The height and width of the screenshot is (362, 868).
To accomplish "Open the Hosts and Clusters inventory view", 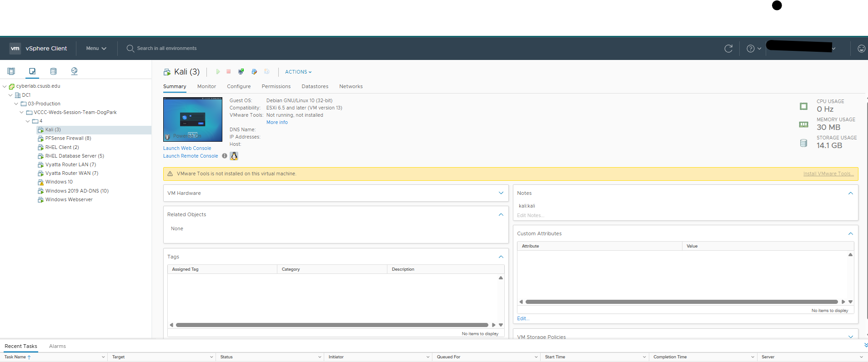I will pyautogui.click(x=11, y=71).
